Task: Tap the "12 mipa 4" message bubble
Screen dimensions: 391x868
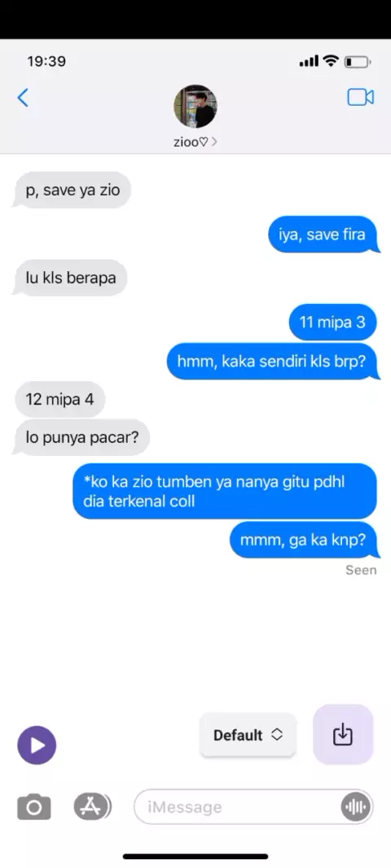Action: (x=59, y=398)
